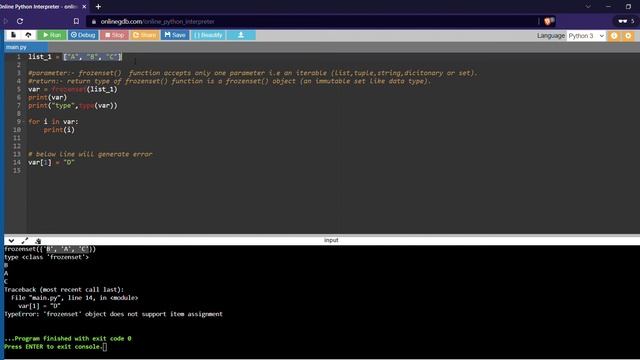Open the tab search chevron in title bar
The height and width of the screenshot is (360, 640).
click(x=588, y=7)
